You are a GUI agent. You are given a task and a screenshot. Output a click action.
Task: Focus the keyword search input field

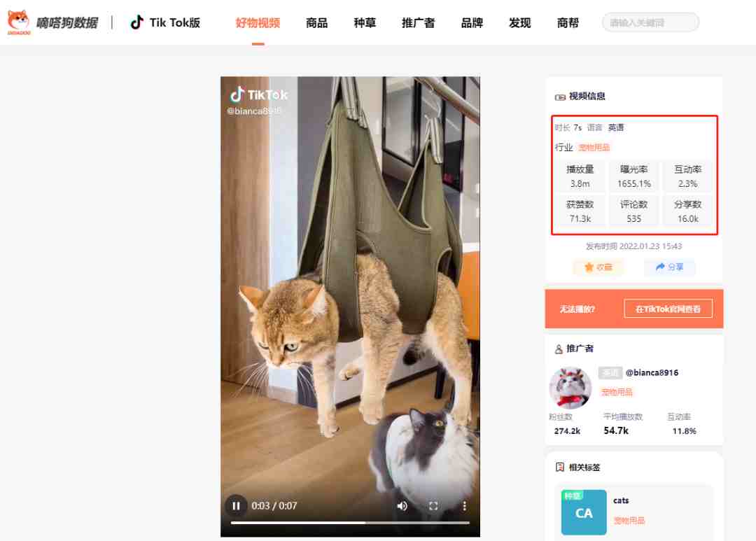coord(650,22)
